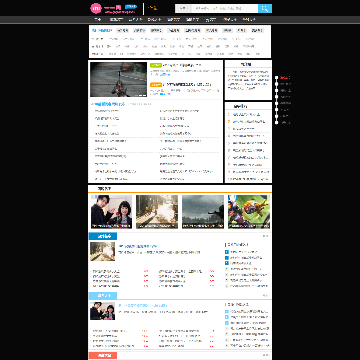360x360 pixels.
Task: Click the orange tag on second featured headline
Action: pyautogui.click(x=156, y=85)
